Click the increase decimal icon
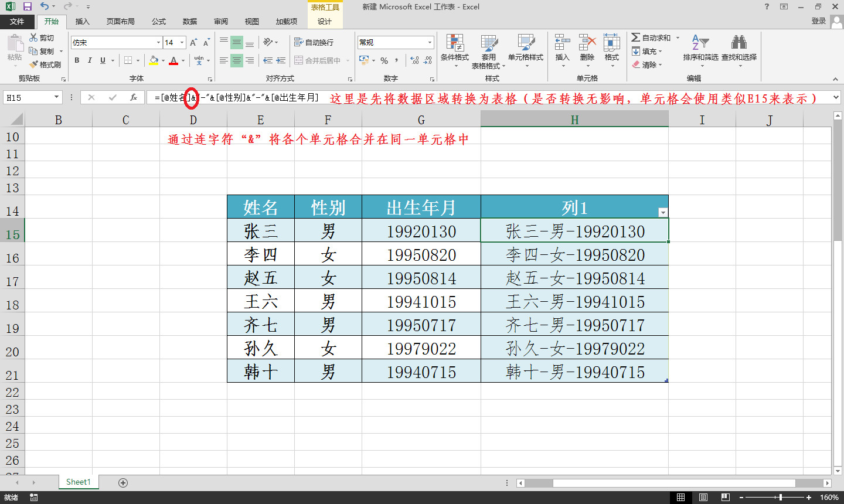The image size is (844, 504). point(415,60)
